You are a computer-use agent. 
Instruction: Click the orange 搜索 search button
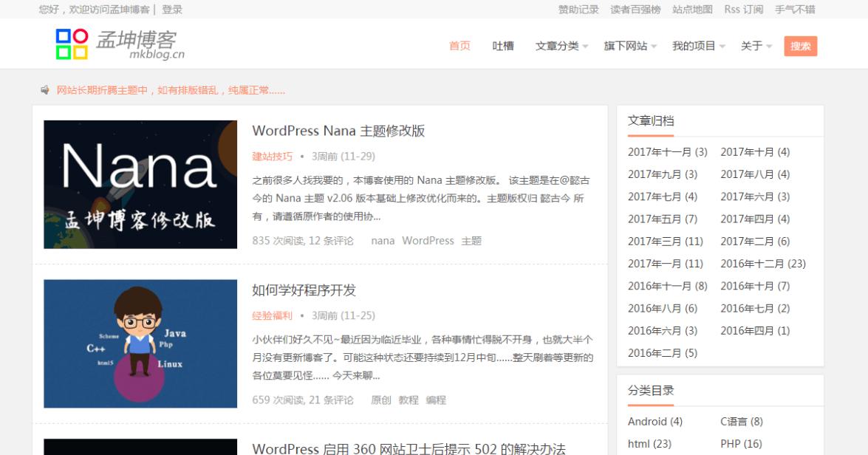tap(801, 46)
